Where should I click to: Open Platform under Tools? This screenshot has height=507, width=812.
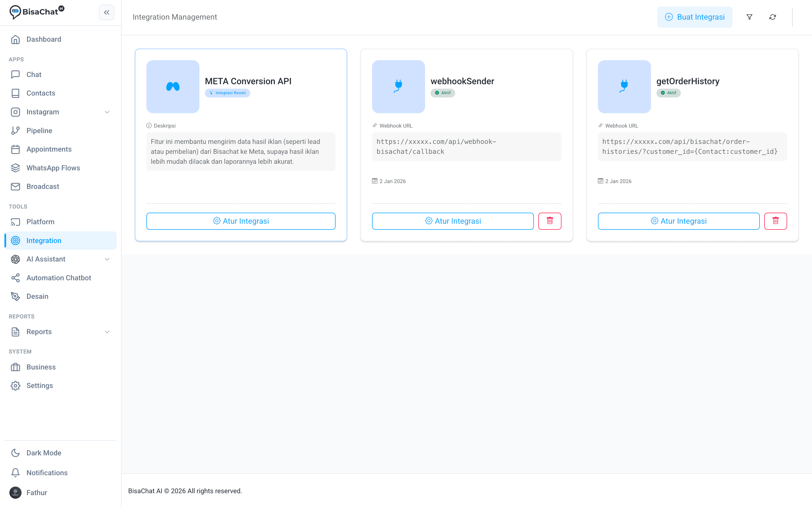60,222
